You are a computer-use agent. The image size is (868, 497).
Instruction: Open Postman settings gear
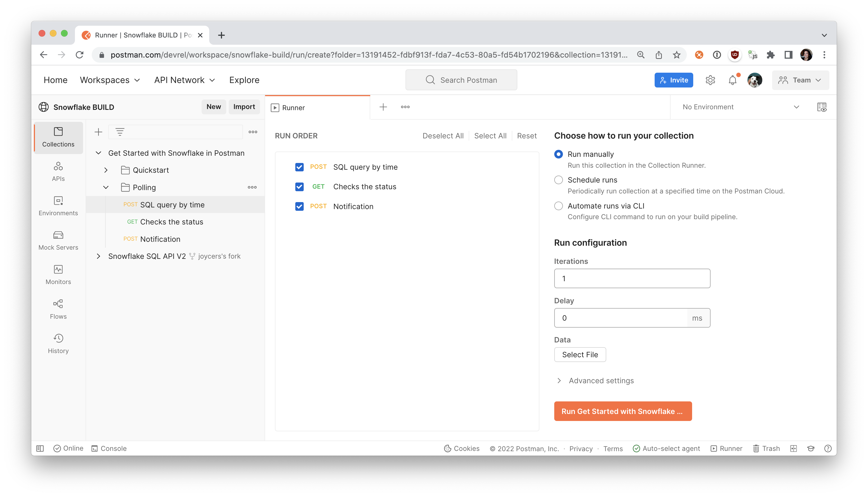(x=710, y=80)
